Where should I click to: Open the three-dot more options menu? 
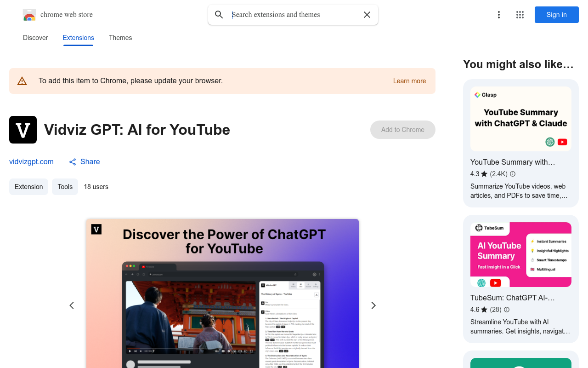pyautogui.click(x=499, y=15)
